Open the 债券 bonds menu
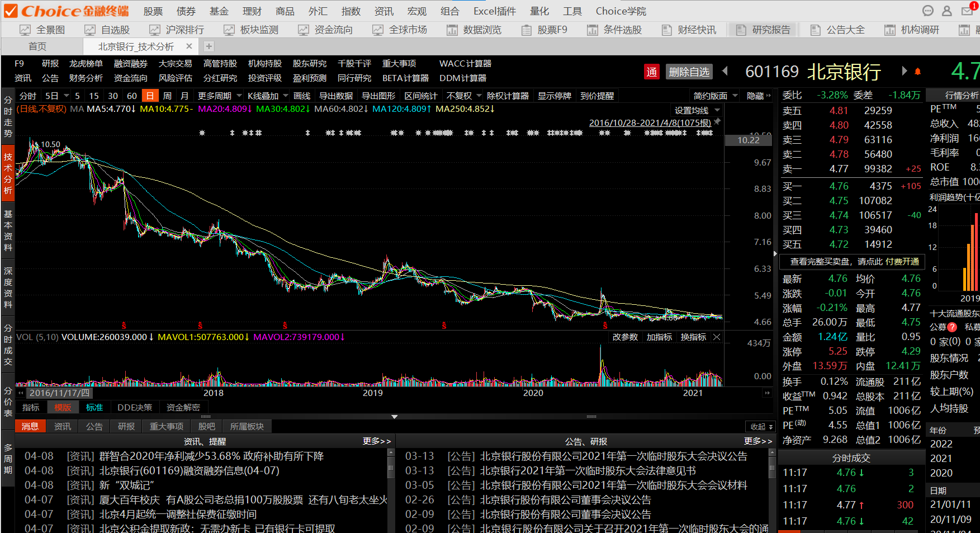The height and width of the screenshot is (533, 980). 186,11
